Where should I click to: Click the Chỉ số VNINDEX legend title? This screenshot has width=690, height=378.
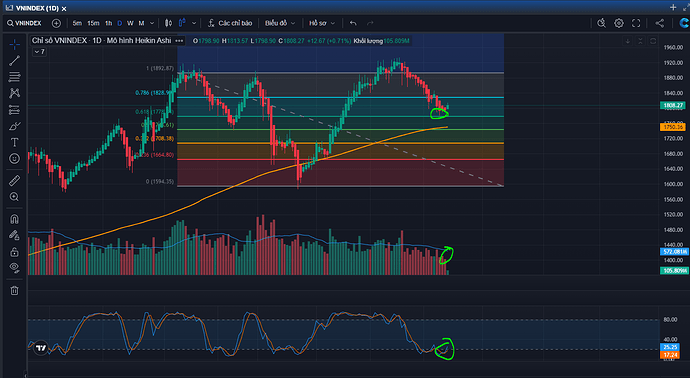(101, 40)
